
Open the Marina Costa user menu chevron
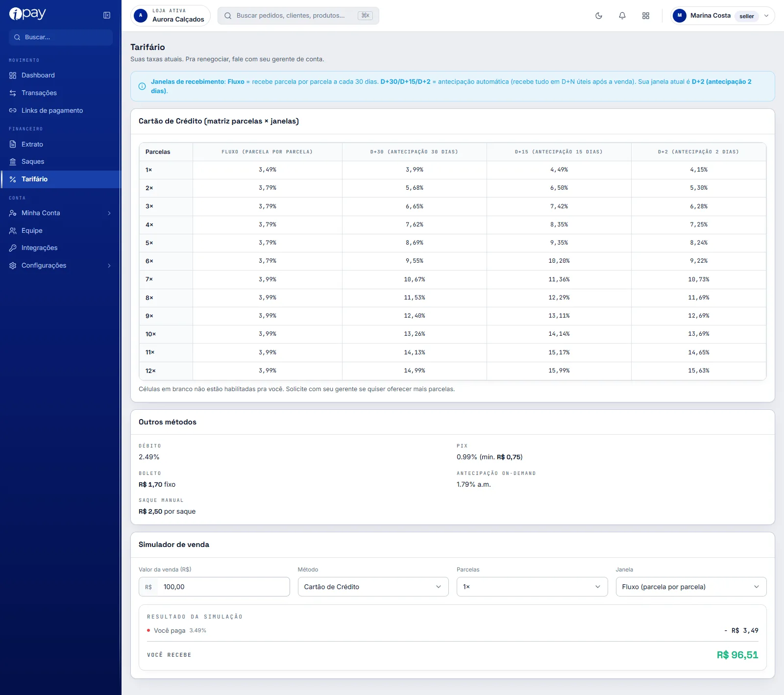point(766,16)
